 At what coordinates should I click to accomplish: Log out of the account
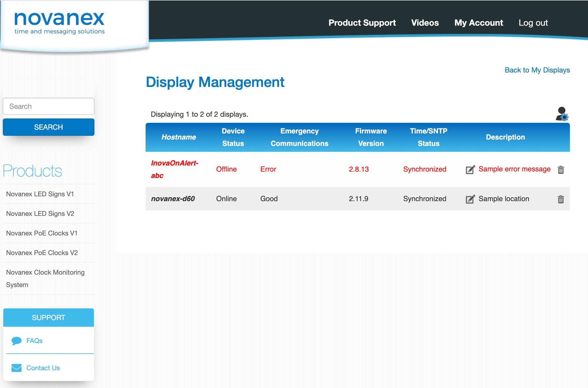click(x=533, y=23)
